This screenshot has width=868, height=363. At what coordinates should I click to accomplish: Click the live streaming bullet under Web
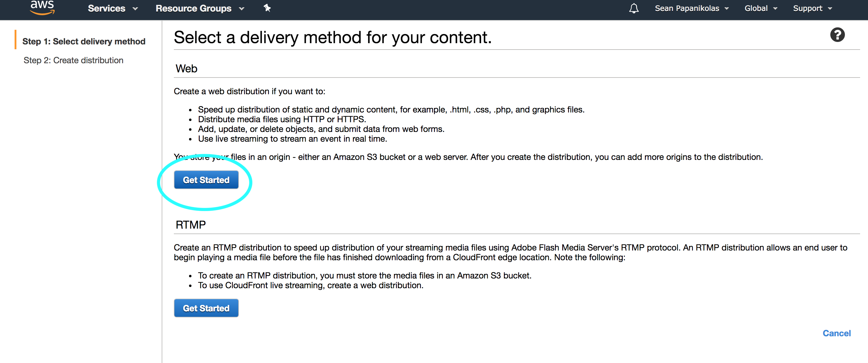pyautogui.click(x=292, y=139)
